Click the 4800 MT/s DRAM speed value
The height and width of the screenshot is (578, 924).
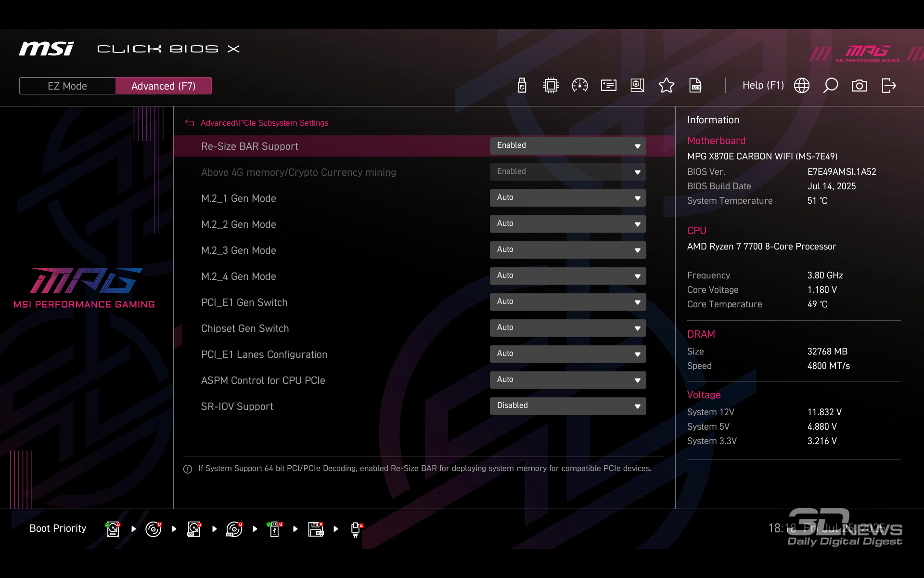tap(828, 366)
